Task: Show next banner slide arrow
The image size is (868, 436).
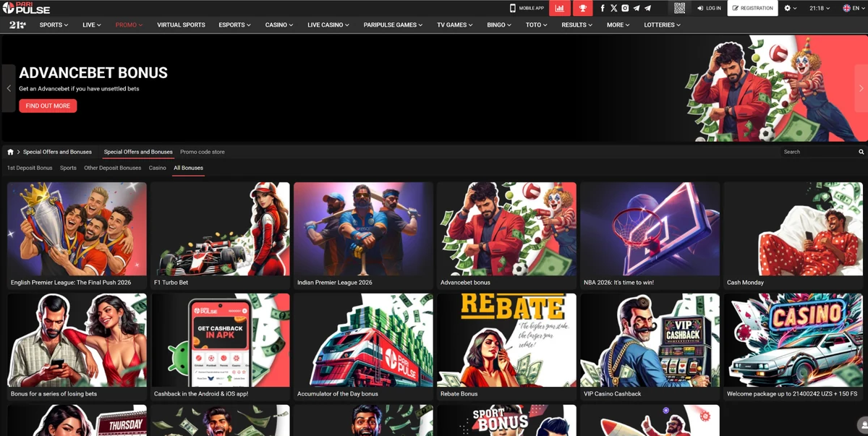Action: 861,88
